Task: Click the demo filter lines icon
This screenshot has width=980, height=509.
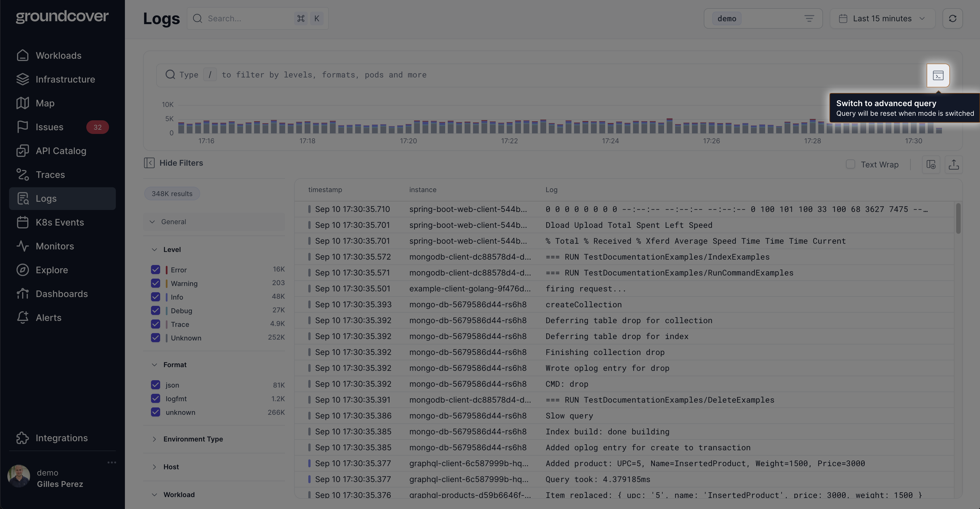Action: tap(809, 19)
